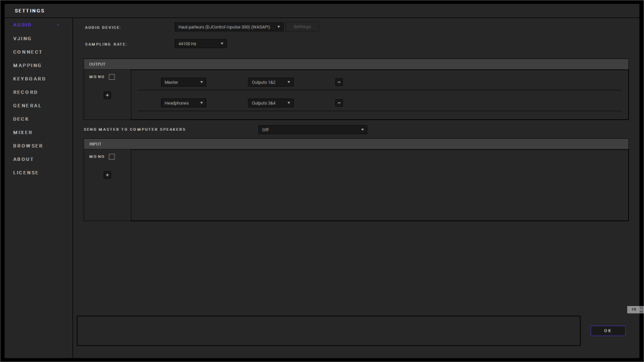Open the Mapping settings section
Screen dimensions: 644x362
pos(28,65)
